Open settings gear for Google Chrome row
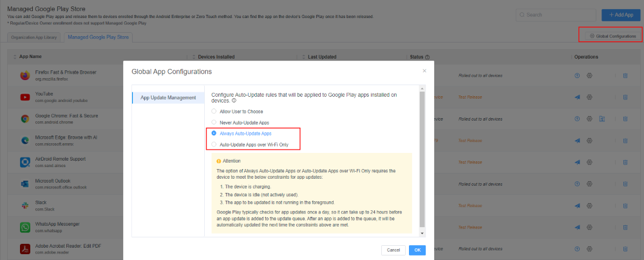The height and width of the screenshot is (260, 644). [x=589, y=119]
